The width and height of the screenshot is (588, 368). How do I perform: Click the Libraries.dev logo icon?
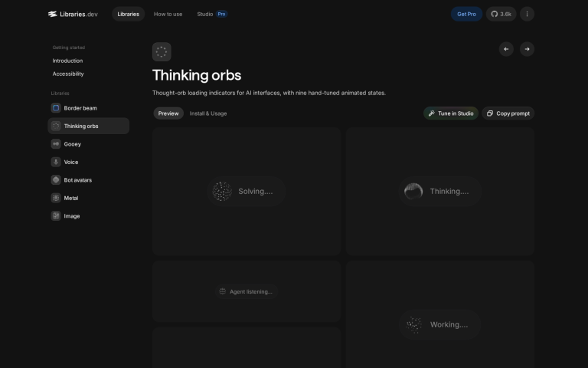(x=52, y=15)
